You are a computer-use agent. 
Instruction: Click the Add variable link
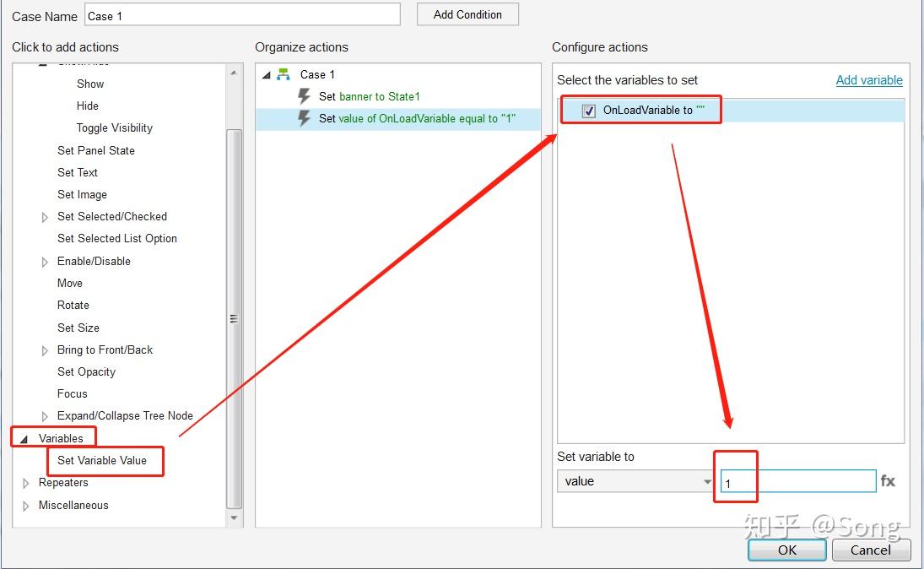(869, 80)
